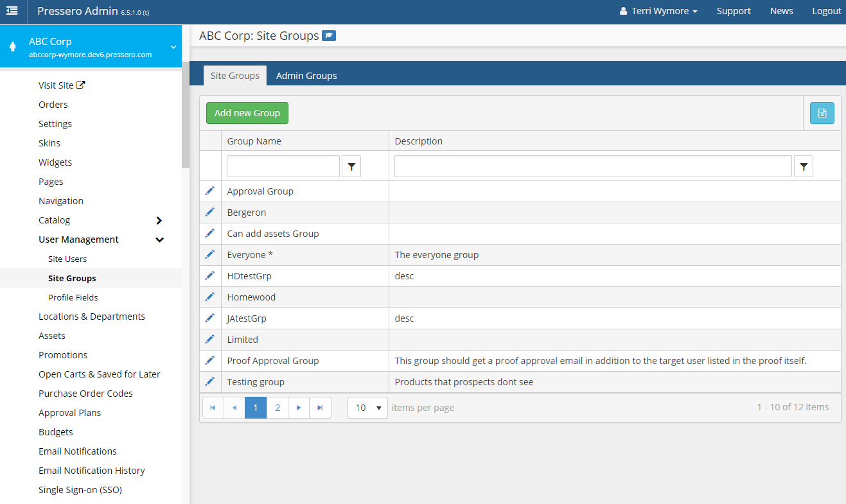The image size is (846, 504).
Task: Click the sidebar collapse hamburger icon
Action: 12,11
